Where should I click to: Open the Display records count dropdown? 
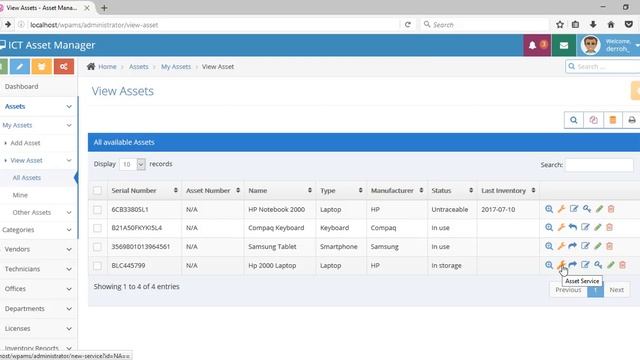[x=132, y=164]
